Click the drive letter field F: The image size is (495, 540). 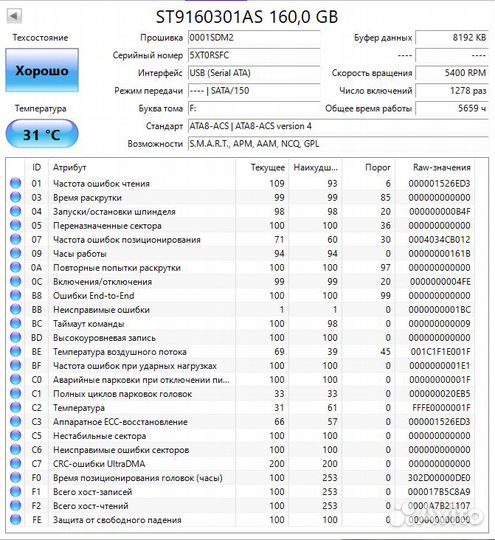click(x=254, y=108)
